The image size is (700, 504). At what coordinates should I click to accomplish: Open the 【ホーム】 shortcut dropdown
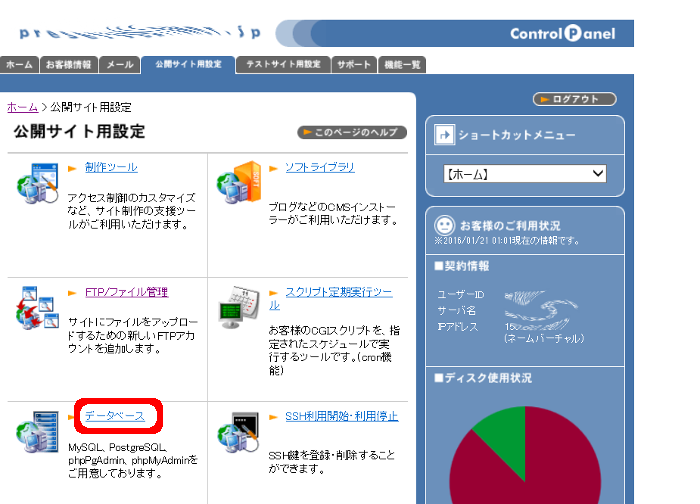pos(525,174)
